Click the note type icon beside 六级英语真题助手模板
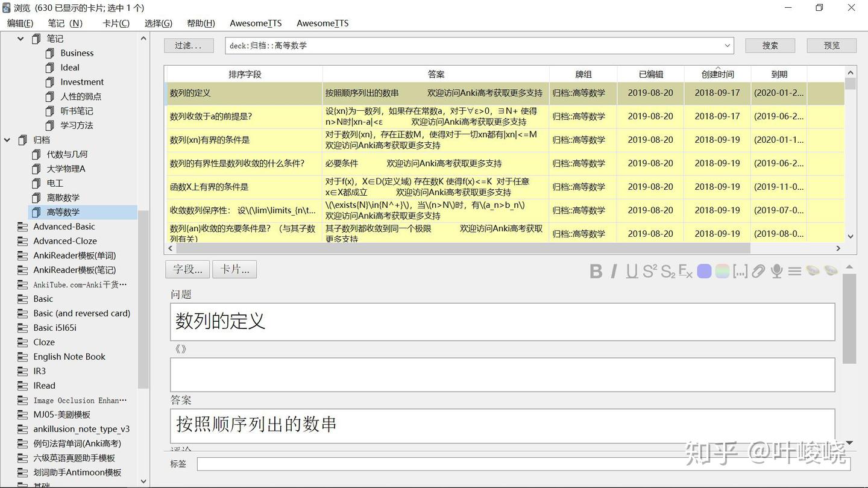This screenshot has height=488, width=868. [23, 458]
